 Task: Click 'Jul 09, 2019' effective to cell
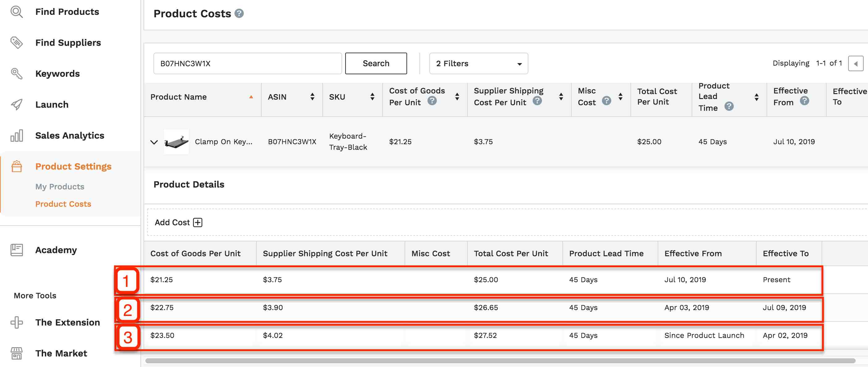tap(784, 308)
